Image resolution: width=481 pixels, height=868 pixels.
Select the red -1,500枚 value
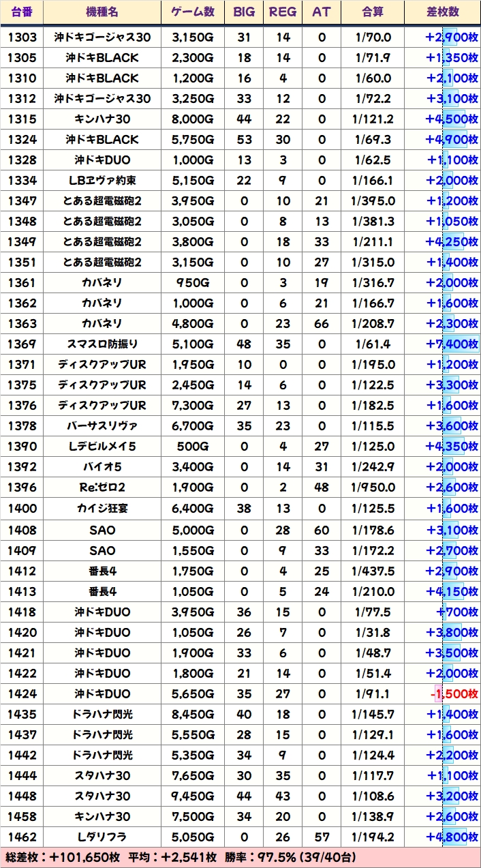(454, 694)
